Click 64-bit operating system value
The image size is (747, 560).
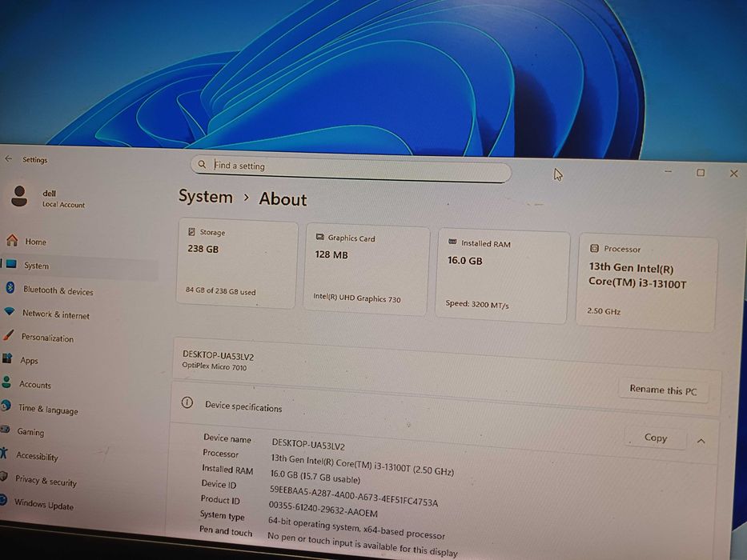(356, 527)
